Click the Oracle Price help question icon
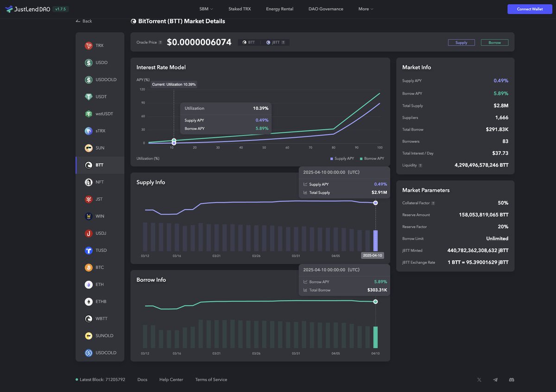 (160, 42)
